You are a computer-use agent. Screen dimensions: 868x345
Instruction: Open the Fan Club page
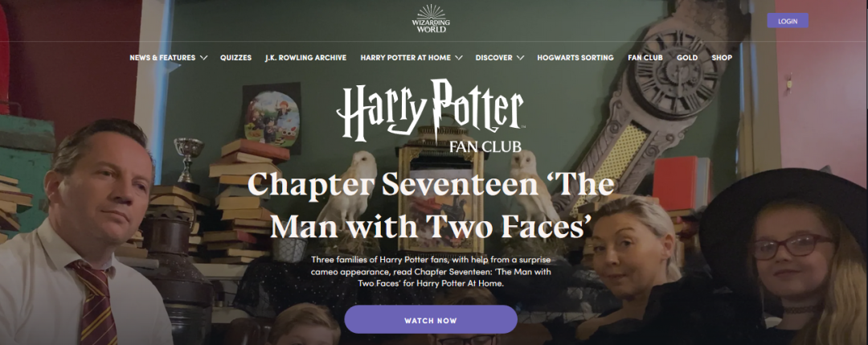(x=645, y=58)
